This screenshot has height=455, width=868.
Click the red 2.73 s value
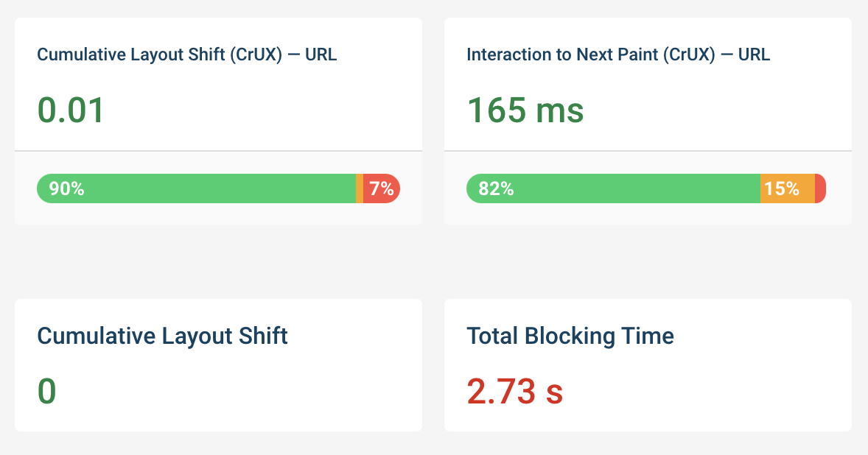point(515,392)
